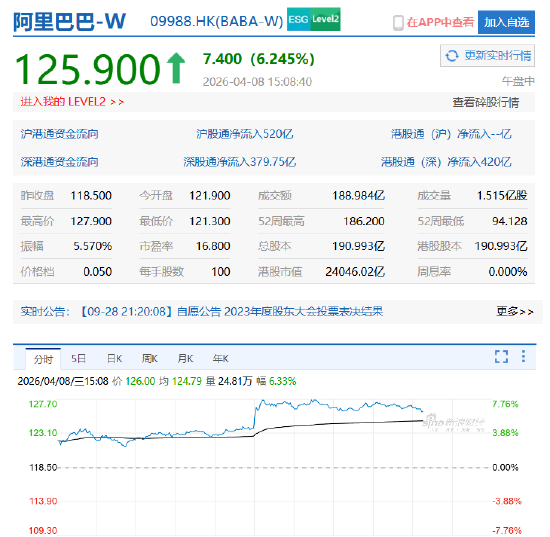This screenshot has width=550, height=537.
Task: Click 成交额 value 188.984亿
Action: [358, 195]
